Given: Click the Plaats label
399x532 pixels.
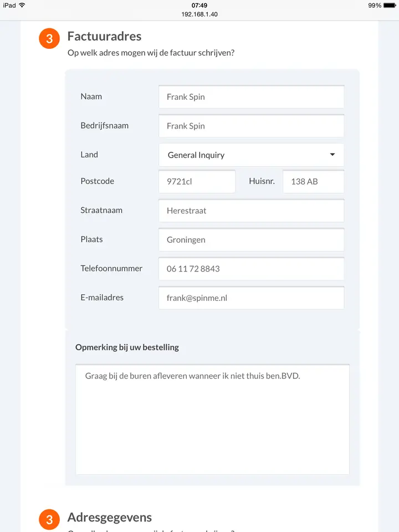Looking at the screenshot, I should tap(91, 239).
